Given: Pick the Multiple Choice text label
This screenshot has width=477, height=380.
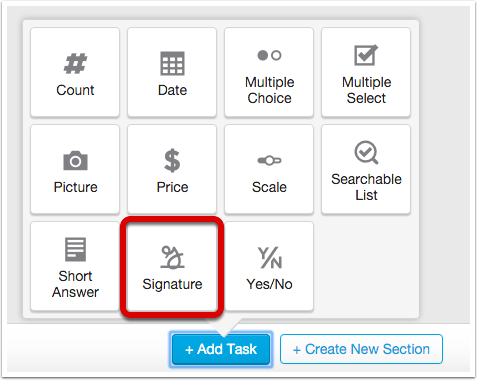Looking at the screenshot, I should [x=269, y=90].
